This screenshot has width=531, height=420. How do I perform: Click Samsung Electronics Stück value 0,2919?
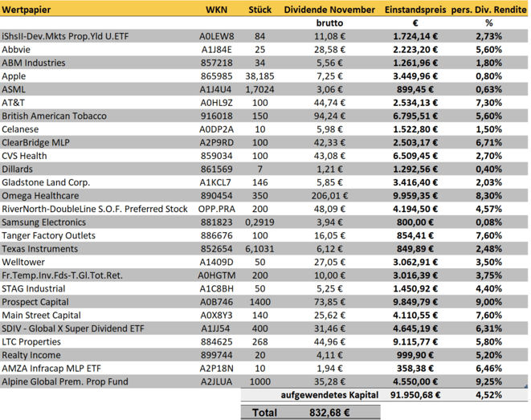click(x=259, y=222)
